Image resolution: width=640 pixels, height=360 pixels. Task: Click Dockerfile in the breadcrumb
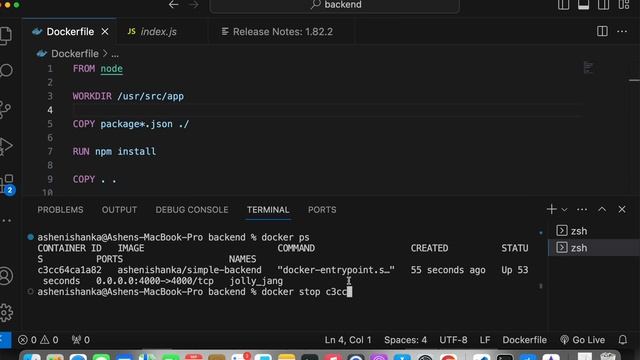pyautogui.click(x=75, y=54)
